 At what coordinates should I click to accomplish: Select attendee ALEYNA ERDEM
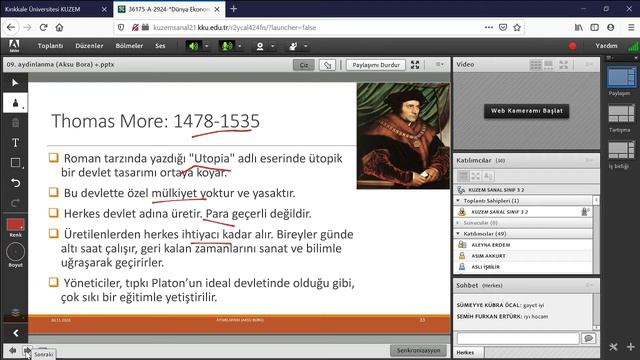point(523,245)
